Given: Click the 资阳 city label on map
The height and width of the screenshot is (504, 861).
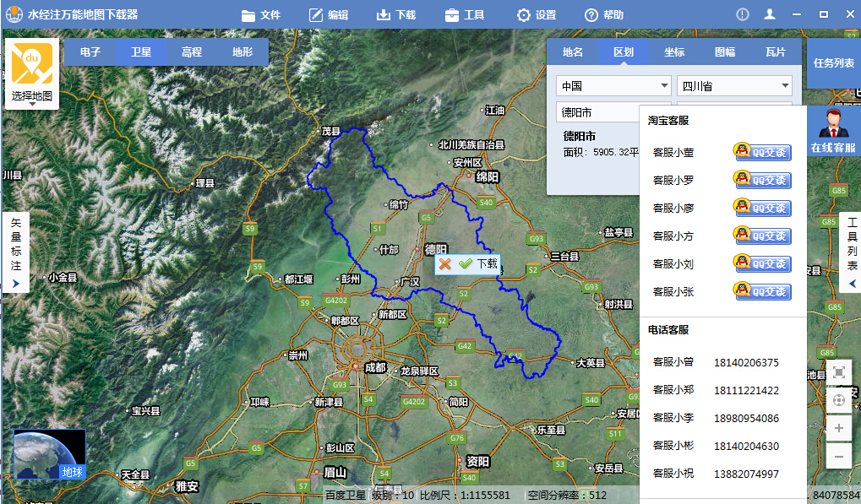Looking at the screenshot, I should click(477, 461).
